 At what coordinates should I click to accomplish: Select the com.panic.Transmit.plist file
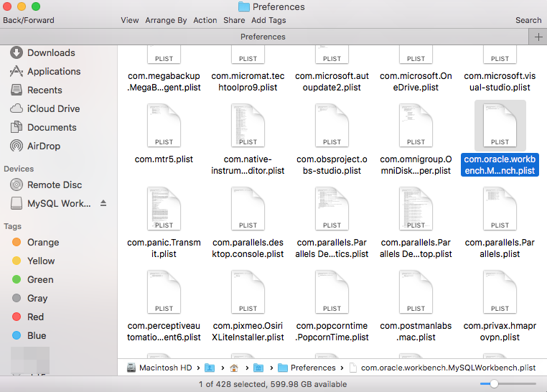point(164,214)
